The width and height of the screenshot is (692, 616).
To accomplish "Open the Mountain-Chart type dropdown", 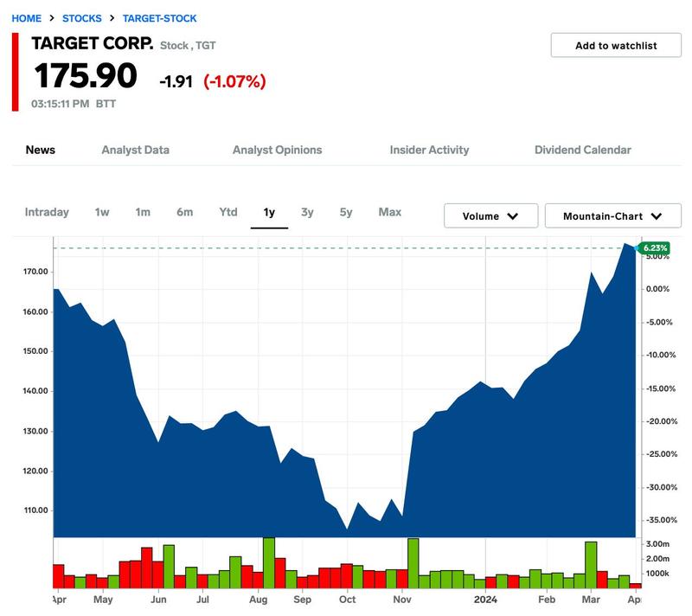I will pyautogui.click(x=613, y=216).
